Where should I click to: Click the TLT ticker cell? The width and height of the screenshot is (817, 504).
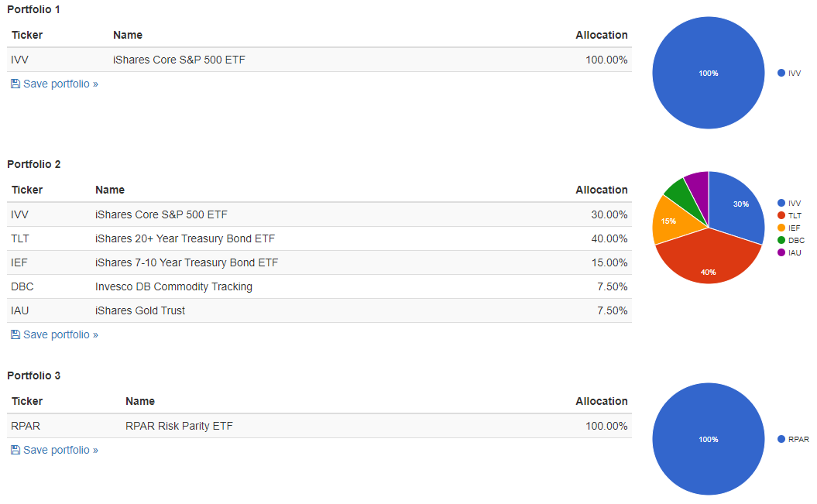coord(20,238)
